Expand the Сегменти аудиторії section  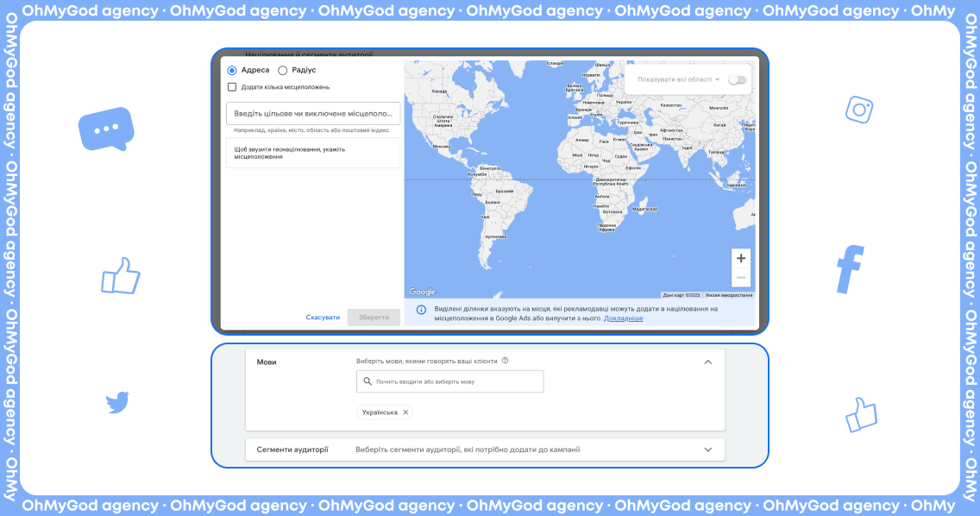coord(708,450)
